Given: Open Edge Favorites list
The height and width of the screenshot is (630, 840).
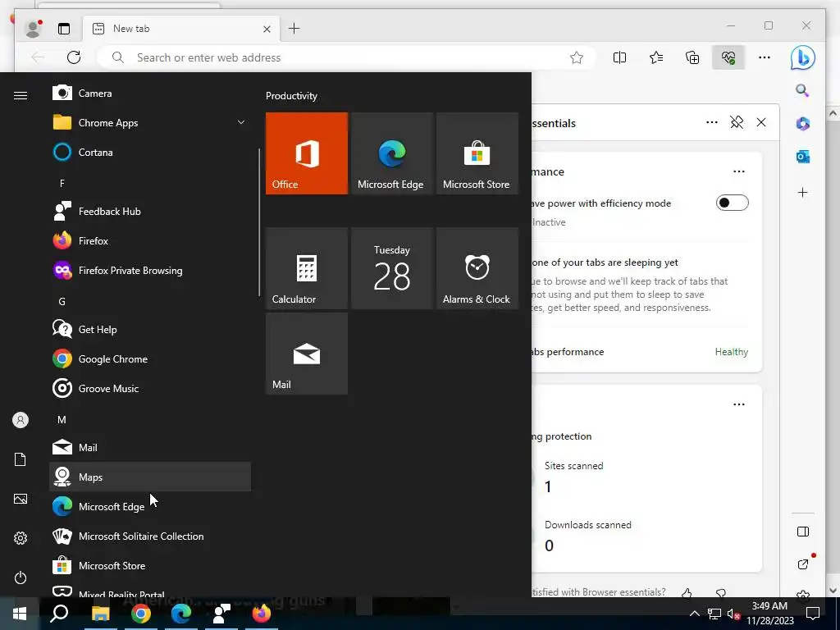Looking at the screenshot, I should pyautogui.click(x=655, y=57).
